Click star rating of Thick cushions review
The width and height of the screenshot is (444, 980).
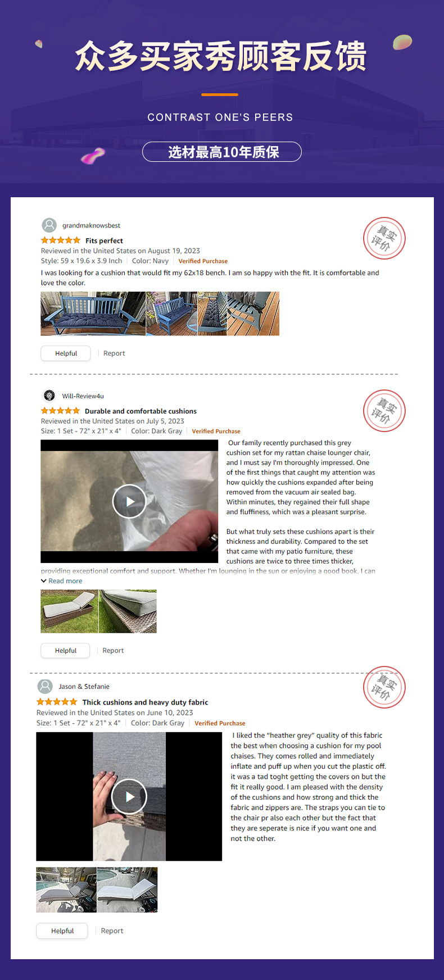(x=57, y=702)
